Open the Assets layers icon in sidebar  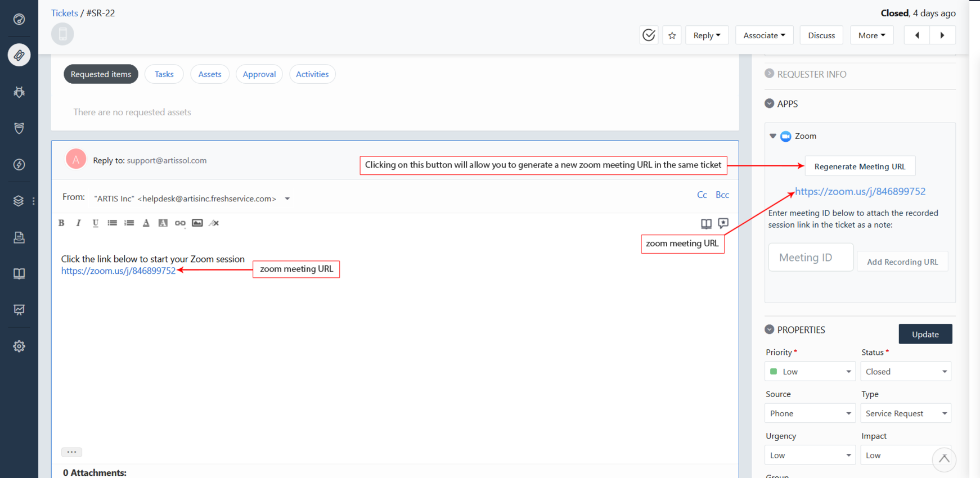19,201
